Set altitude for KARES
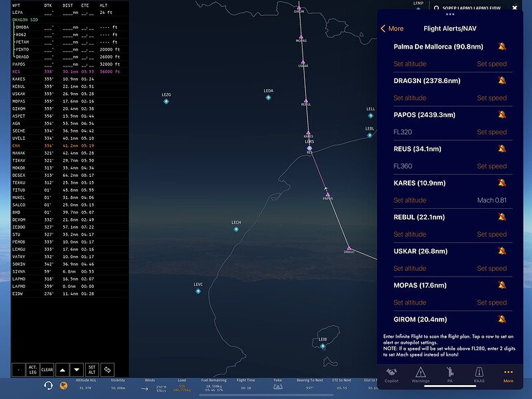 pos(410,200)
